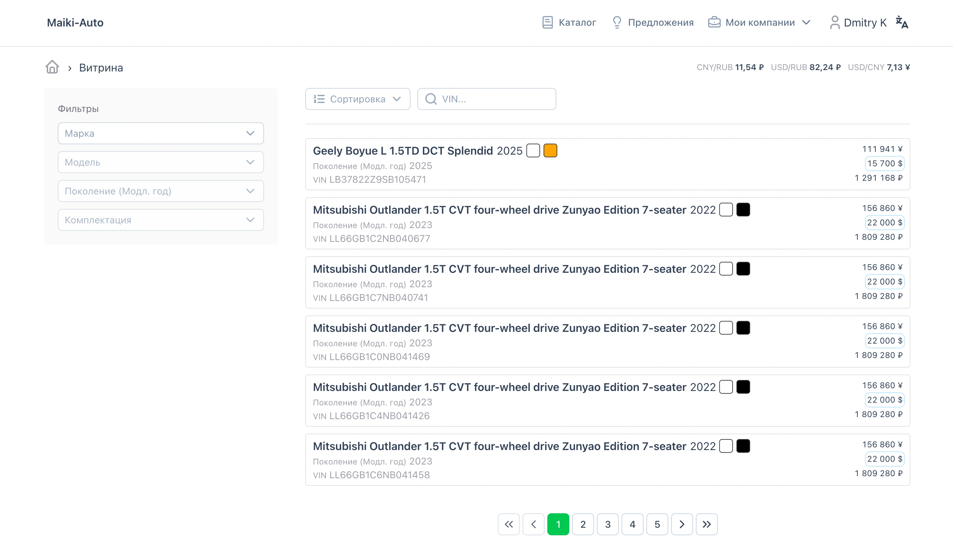953x560 pixels.
Task: Click the search magnifier icon
Action: [x=431, y=99]
